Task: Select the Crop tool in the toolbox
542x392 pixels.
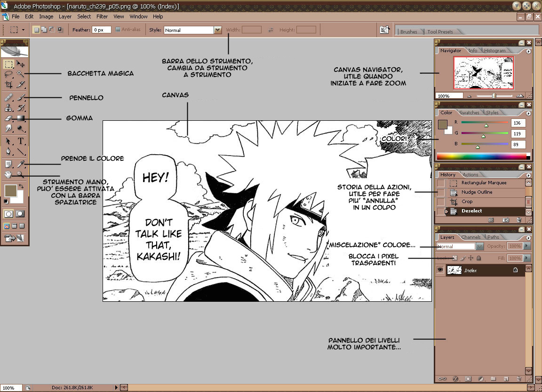Action: point(8,85)
